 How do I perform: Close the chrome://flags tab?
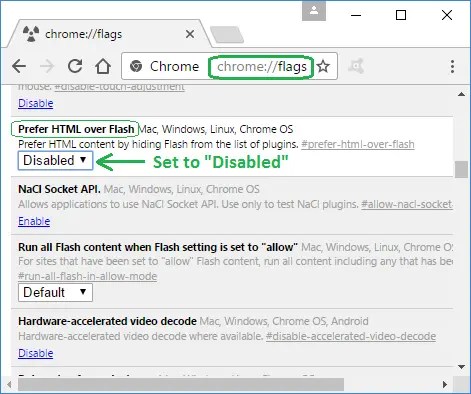190,34
